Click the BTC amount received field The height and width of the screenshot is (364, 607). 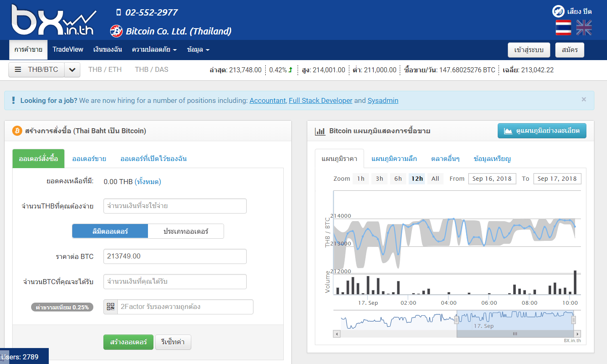point(175,282)
